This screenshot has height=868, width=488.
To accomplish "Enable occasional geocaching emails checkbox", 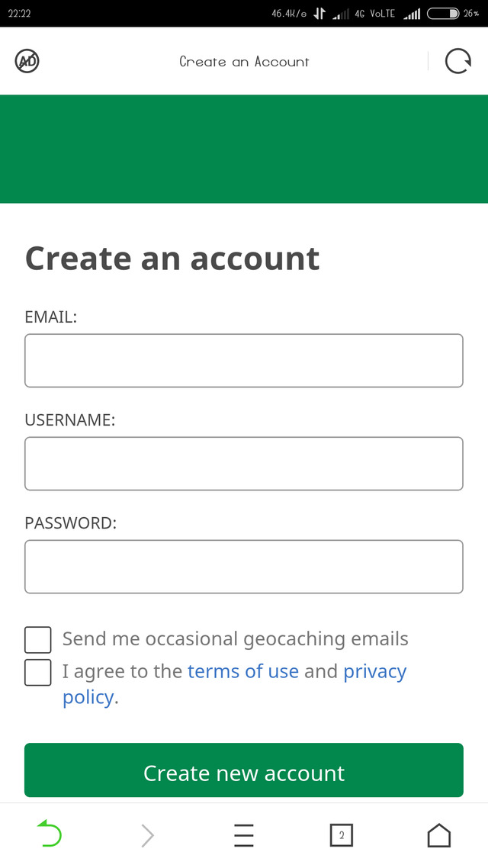I will [37, 639].
